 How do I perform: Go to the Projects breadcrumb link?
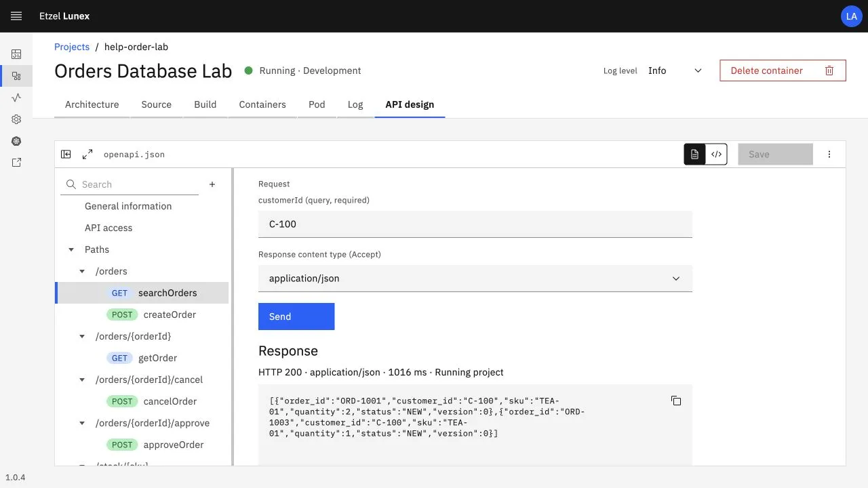click(x=72, y=47)
